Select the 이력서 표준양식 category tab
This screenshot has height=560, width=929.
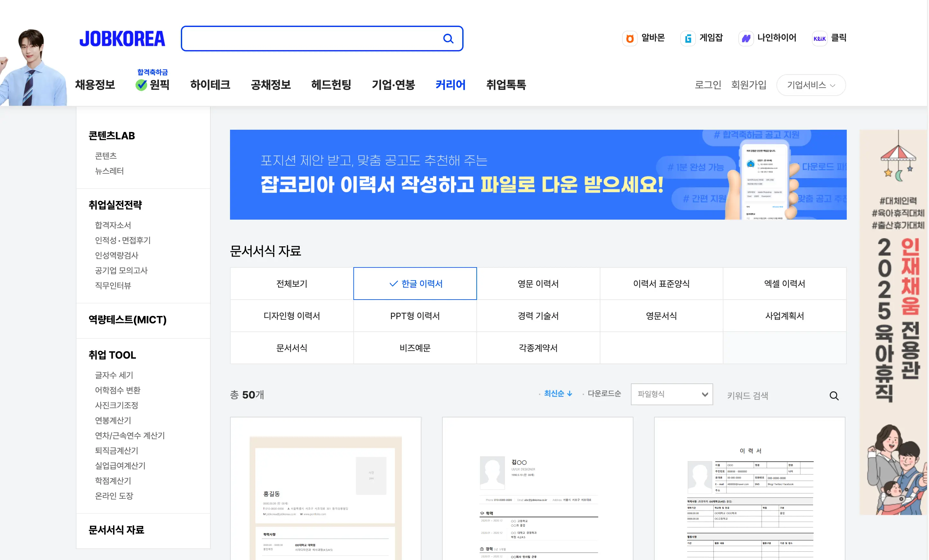661,284
